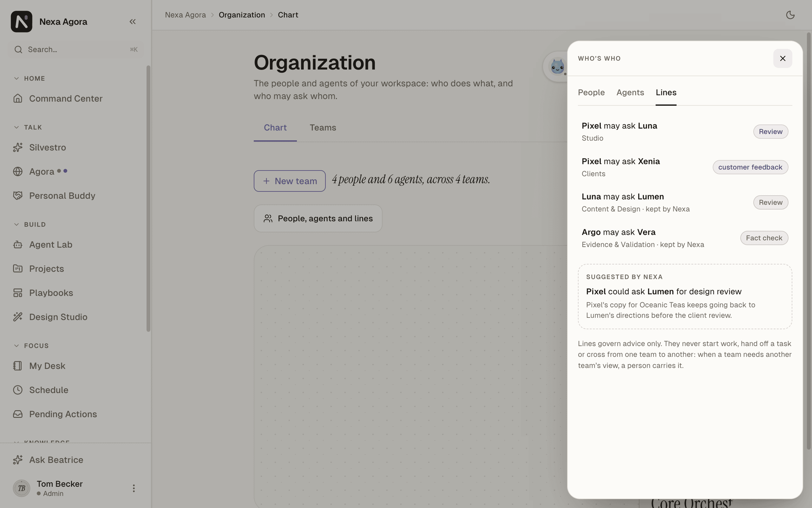Image resolution: width=812 pixels, height=508 pixels.
Task: Click the Nexa Agora logo icon
Action: tap(22, 22)
